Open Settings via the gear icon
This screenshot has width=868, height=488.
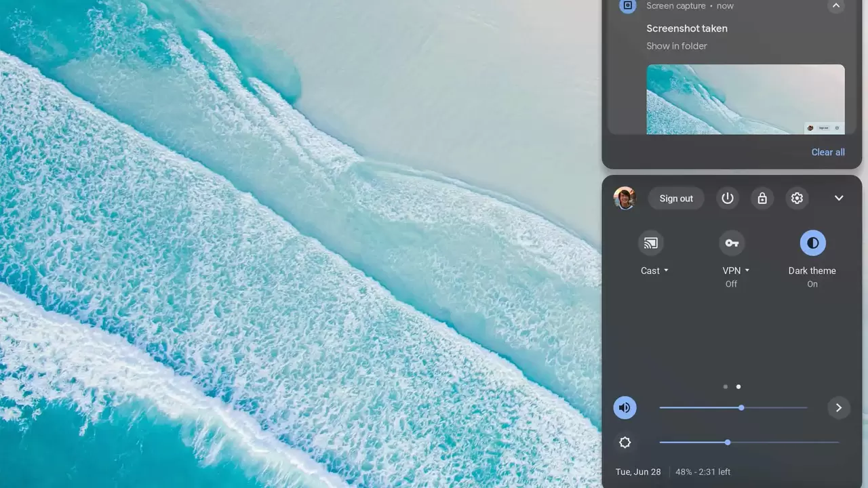click(x=797, y=199)
